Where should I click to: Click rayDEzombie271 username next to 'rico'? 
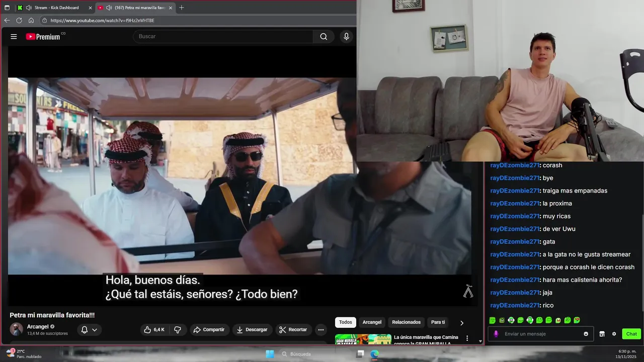point(515,305)
